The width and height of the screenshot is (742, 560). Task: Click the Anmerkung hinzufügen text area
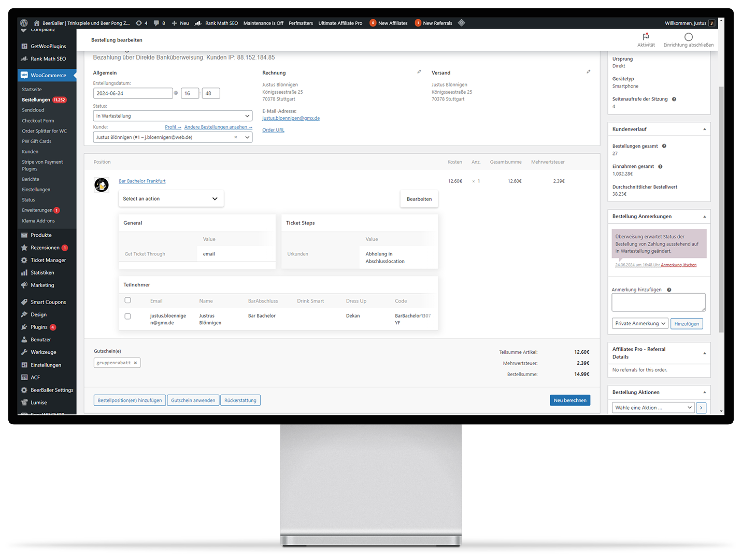pos(658,302)
